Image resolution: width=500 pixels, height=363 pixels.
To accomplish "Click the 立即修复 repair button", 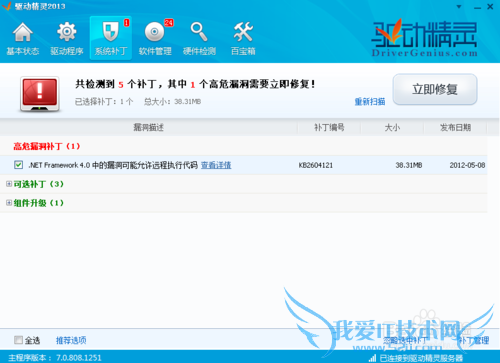I will tap(435, 89).
